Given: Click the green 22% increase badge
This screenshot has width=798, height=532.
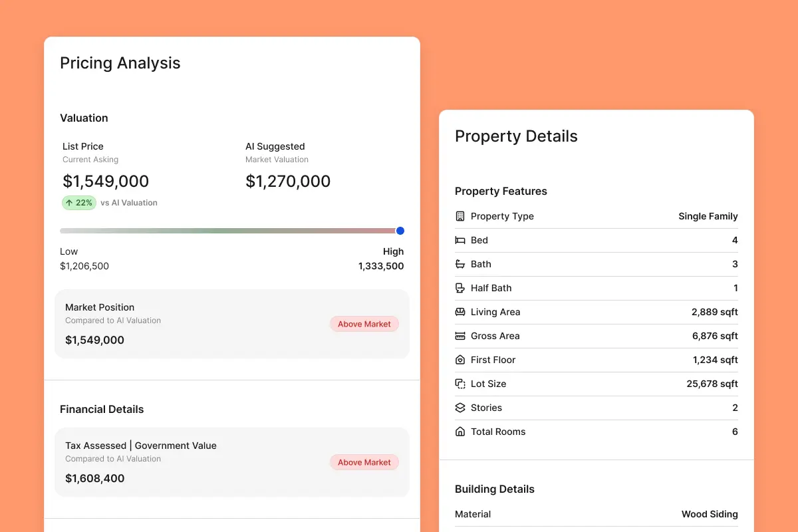Looking at the screenshot, I should (x=78, y=203).
